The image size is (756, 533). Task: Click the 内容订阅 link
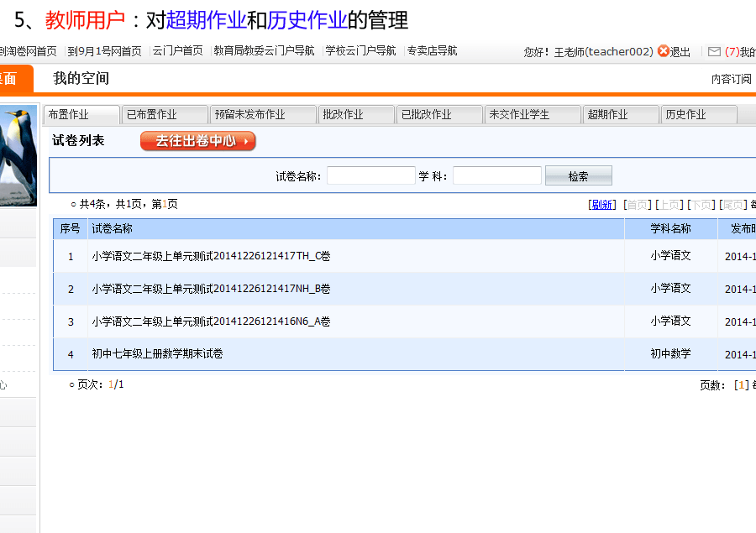click(731, 80)
